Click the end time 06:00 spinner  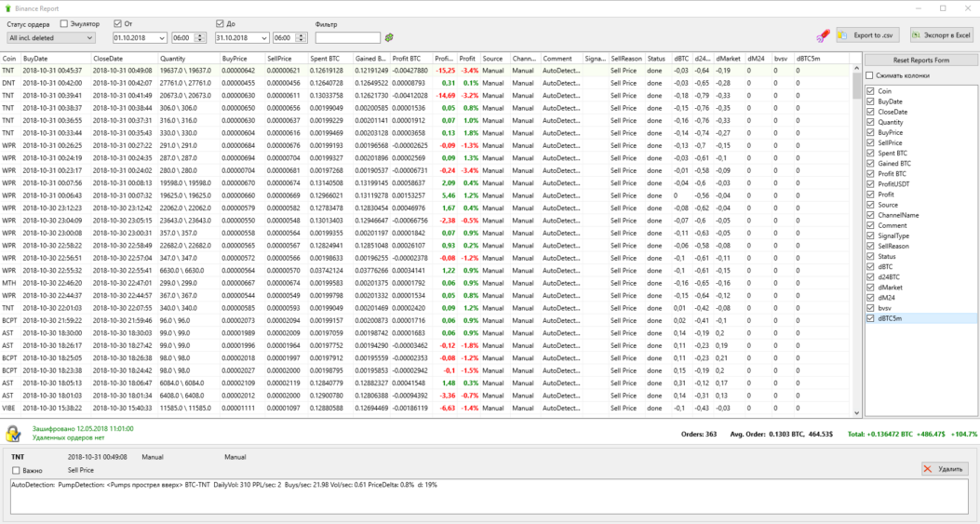point(302,38)
